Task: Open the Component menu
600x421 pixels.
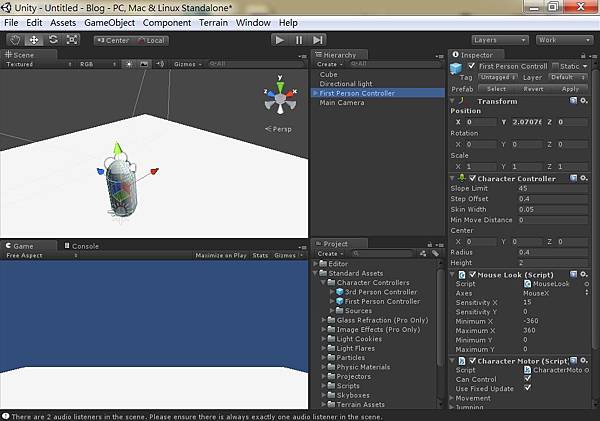Action: click(x=167, y=23)
